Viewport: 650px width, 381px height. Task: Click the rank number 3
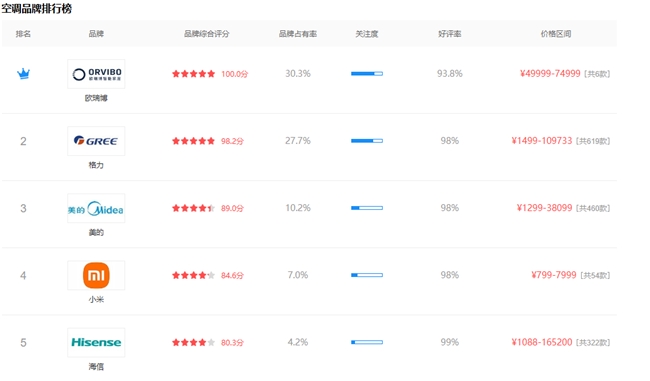23,209
